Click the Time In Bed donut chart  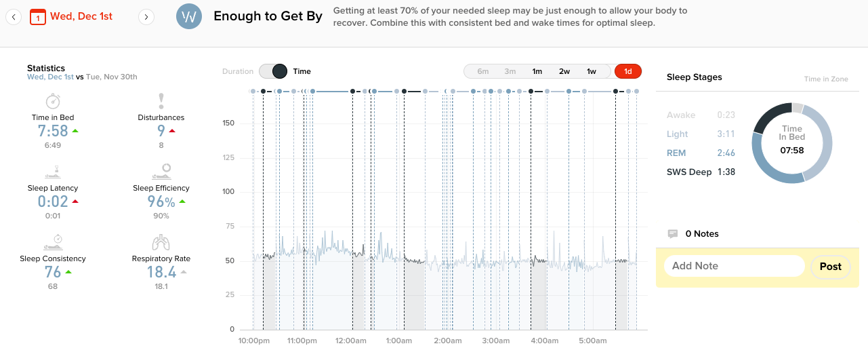(x=791, y=143)
